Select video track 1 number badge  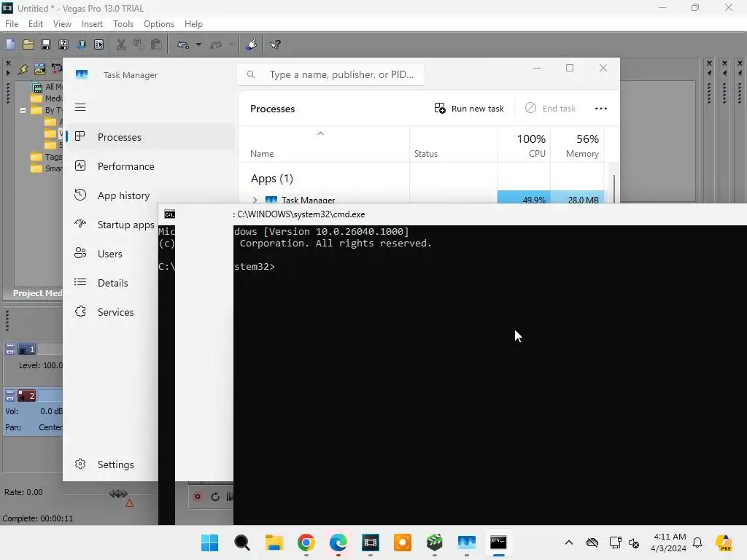[x=27, y=349]
